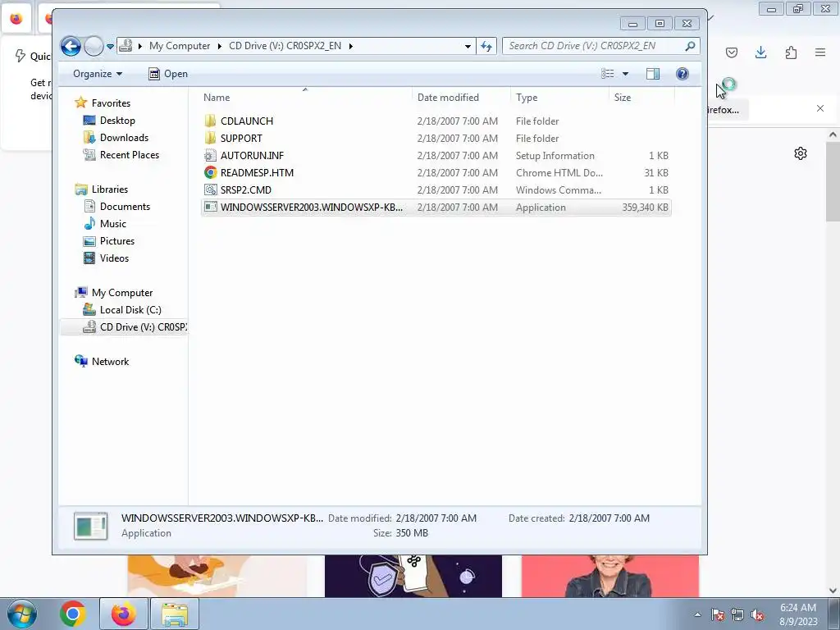The width and height of the screenshot is (840, 630).
Task: Select SRSP2.CMD file name
Action: pyautogui.click(x=246, y=189)
